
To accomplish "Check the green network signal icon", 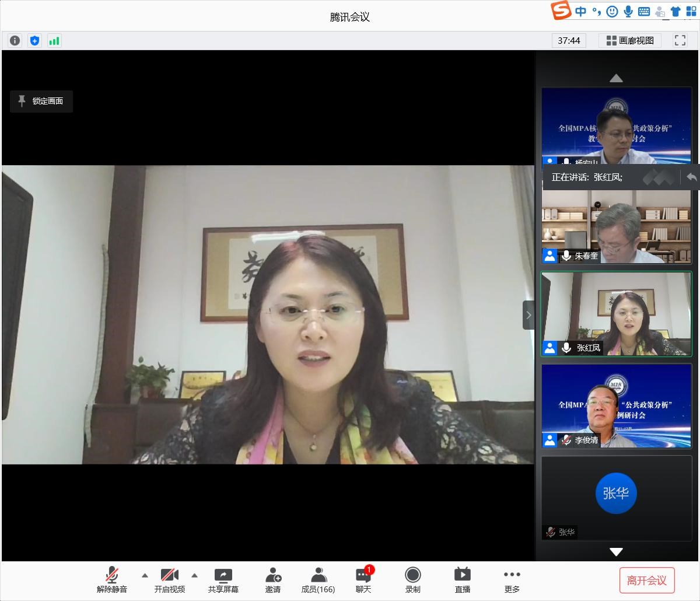I will pyautogui.click(x=54, y=40).
